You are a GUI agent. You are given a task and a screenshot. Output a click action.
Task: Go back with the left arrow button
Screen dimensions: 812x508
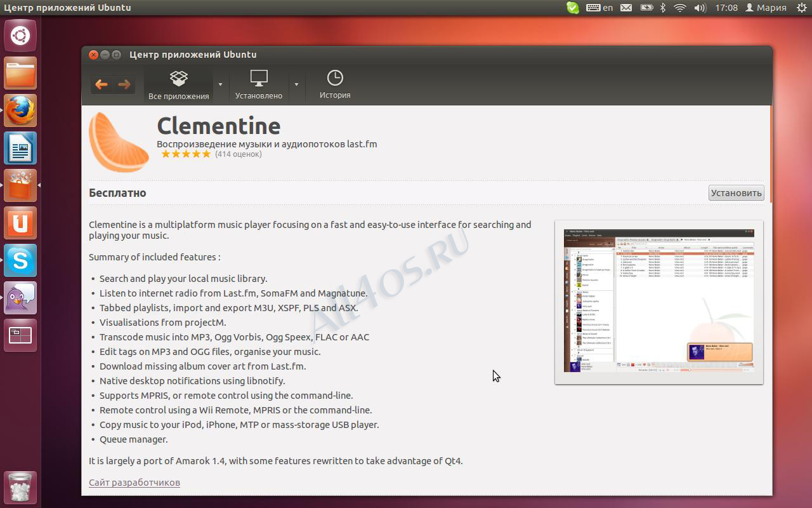pos(101,84)
